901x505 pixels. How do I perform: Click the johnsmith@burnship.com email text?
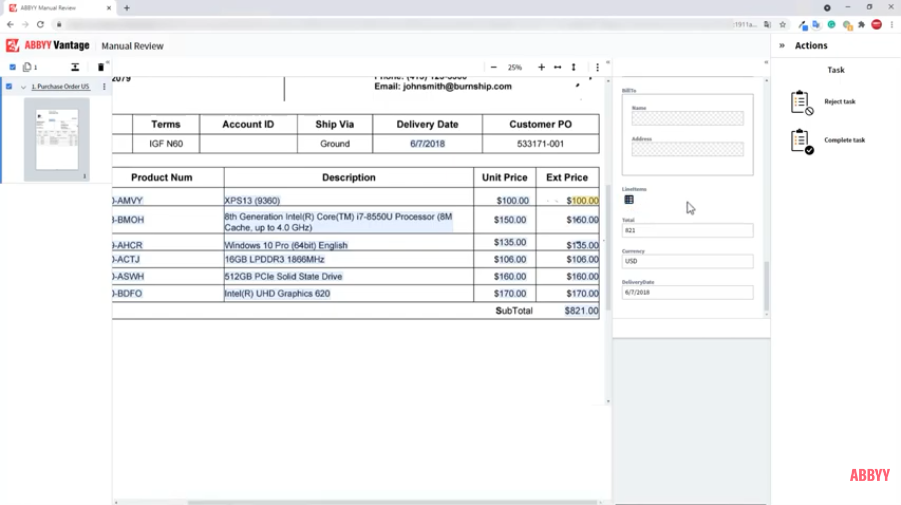tap(457, 86)
